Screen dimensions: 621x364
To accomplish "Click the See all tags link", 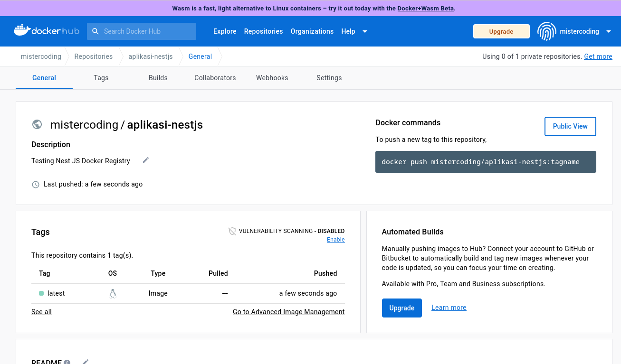I will [x=41, y=312].
